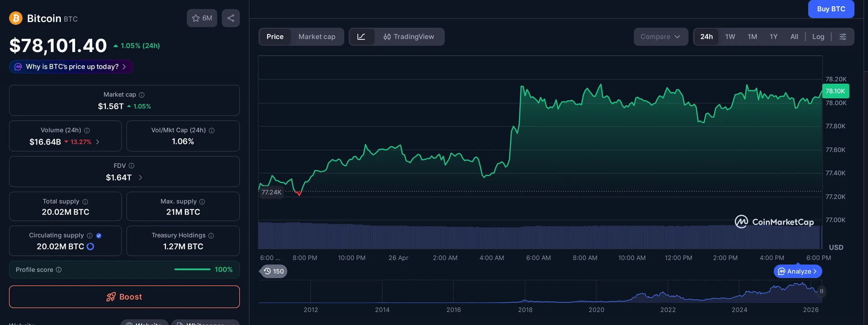Set chart range to 1M
868x325 pixels.
[752, 37]
